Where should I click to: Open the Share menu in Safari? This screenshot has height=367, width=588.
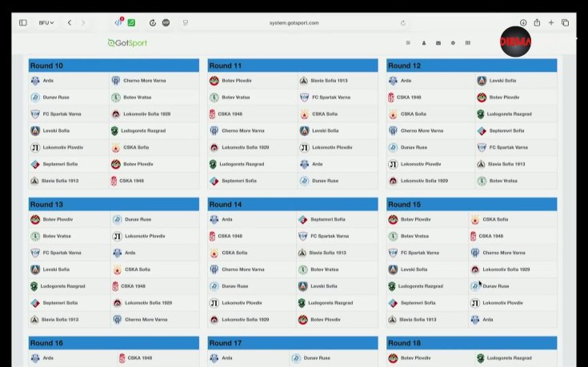537,22
